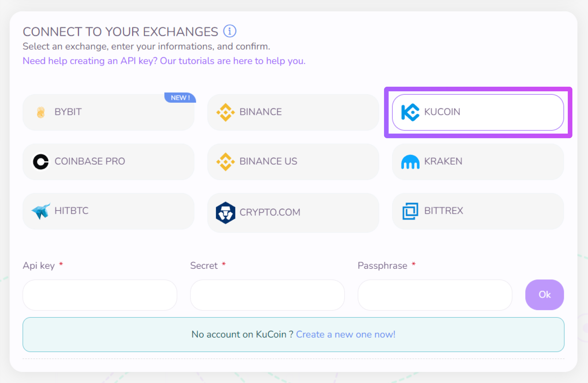This screenshot has width=588, height=383.
Task: Select the BITTREX exchange label
Action: click(443, 210)
